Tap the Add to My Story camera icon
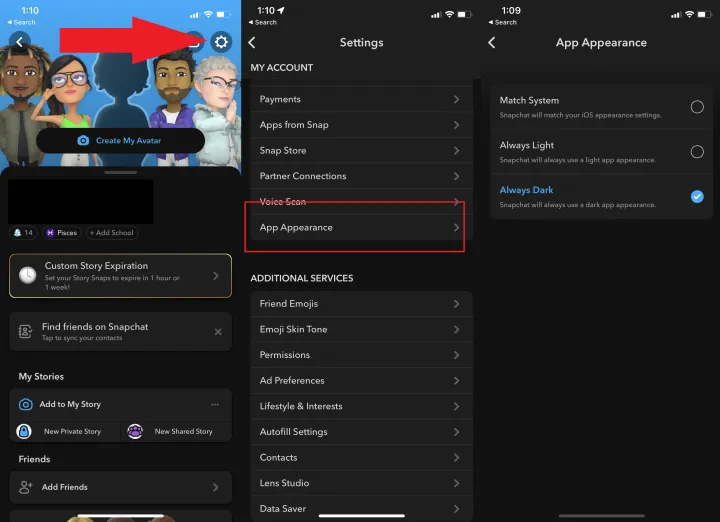This screenshot has width=720, height=522. click(26, 404)
